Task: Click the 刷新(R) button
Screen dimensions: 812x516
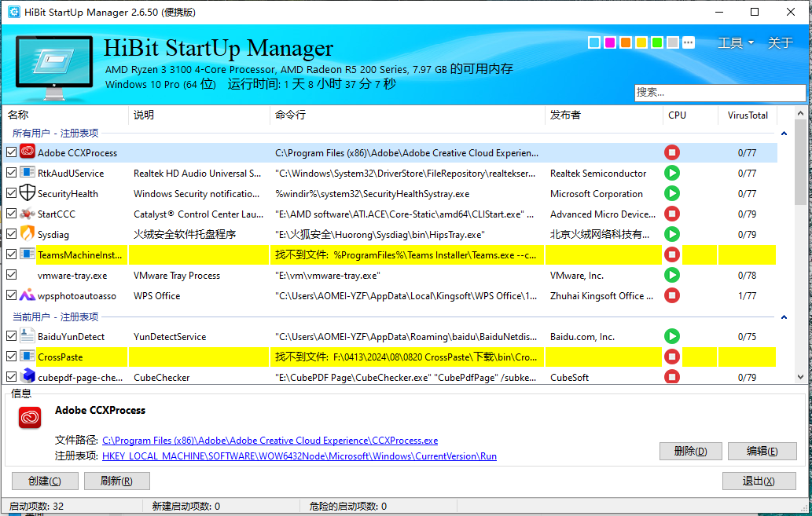Action: (x=116, y=481)
